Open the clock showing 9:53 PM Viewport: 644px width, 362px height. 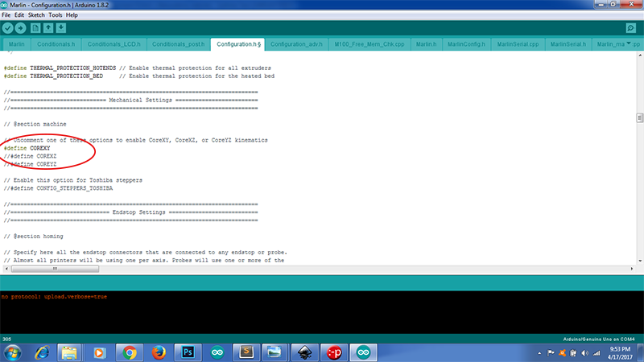click(620, 353)
